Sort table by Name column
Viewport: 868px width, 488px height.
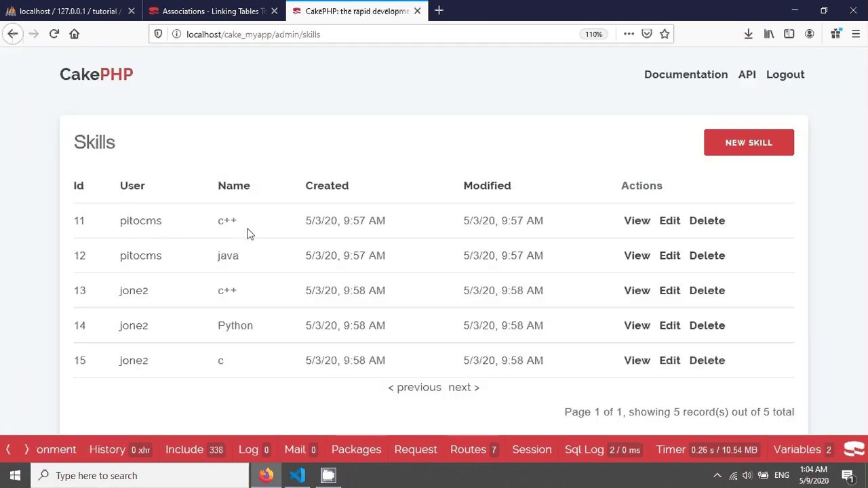coord(234,186)
